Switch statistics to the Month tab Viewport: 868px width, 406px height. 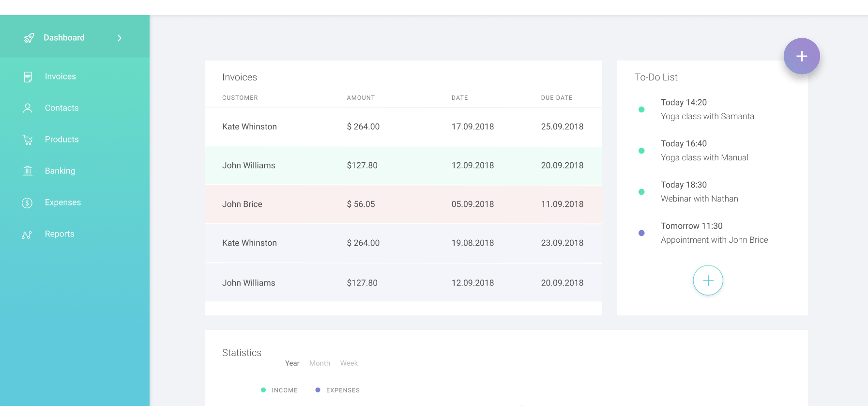(x=320, y=363)
